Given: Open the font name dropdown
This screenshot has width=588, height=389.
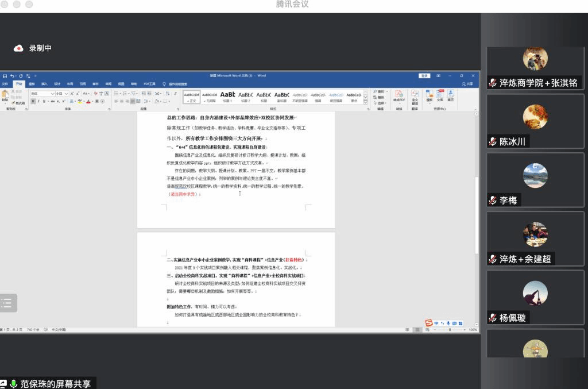Looking at the screenshot, I should pos(53,93).
